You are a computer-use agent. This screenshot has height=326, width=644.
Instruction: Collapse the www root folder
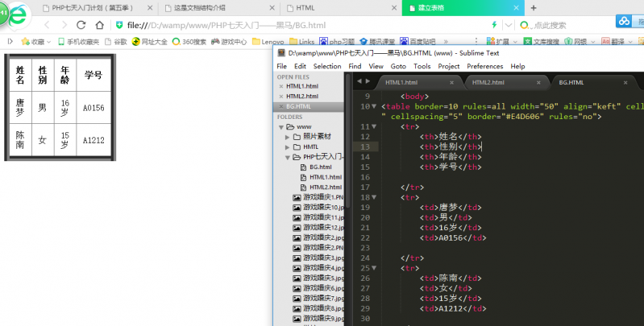280,127
